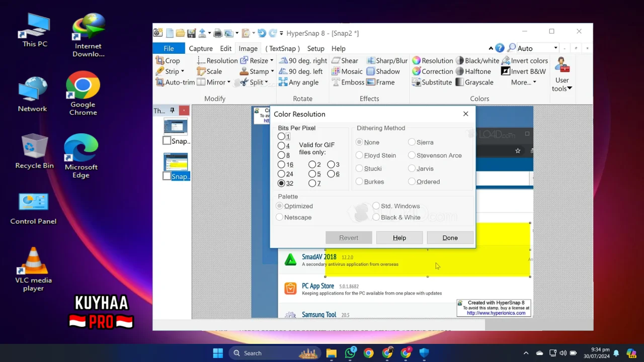Screen dimensions: 644x362
Task: Apply the Emboss effect
Action: [348, 82]
